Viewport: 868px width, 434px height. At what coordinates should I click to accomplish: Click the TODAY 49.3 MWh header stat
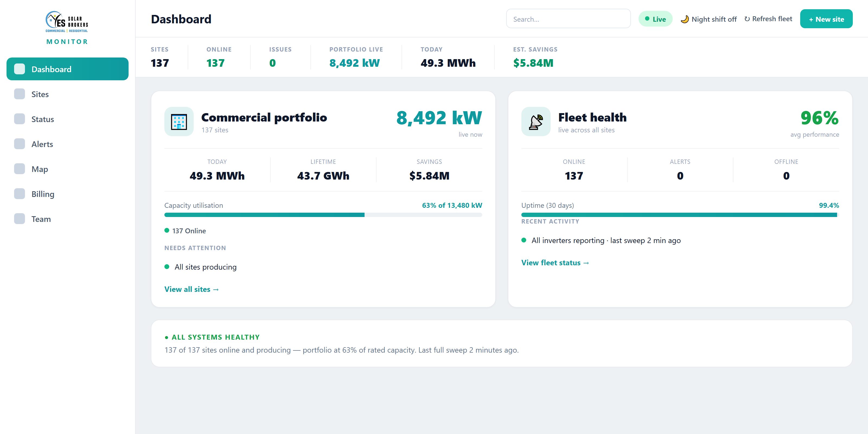[x=448, y=58]
